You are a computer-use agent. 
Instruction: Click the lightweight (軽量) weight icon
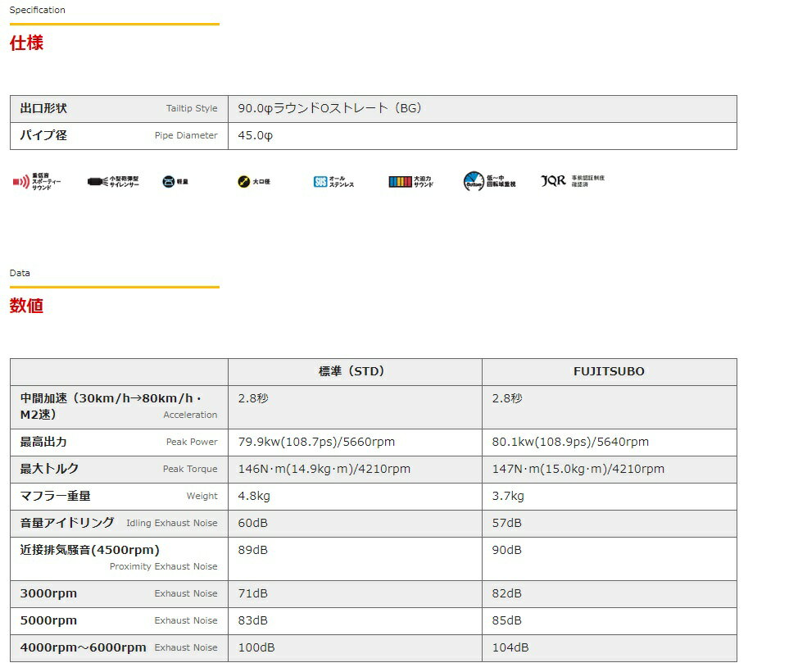(x=169, y=182)
